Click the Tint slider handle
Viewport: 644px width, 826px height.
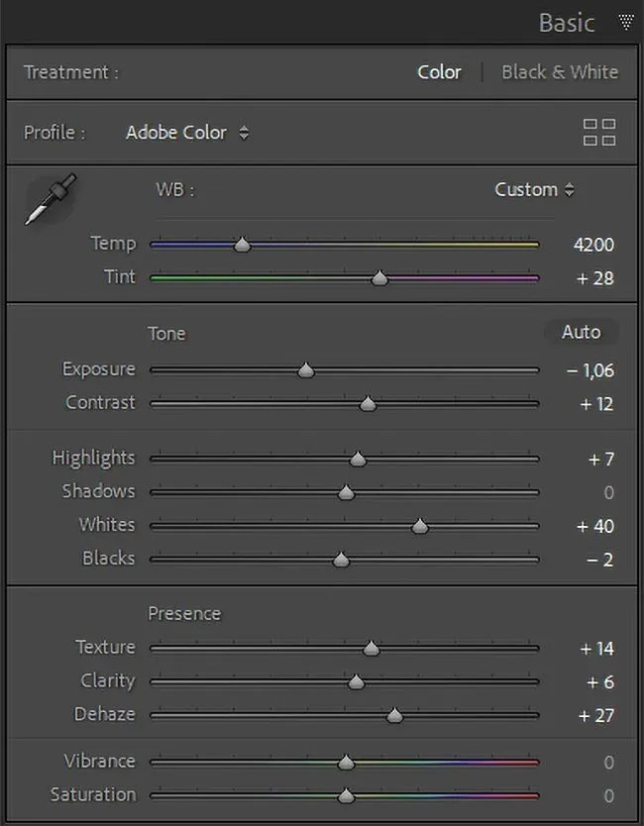click(x=379, y=279)
